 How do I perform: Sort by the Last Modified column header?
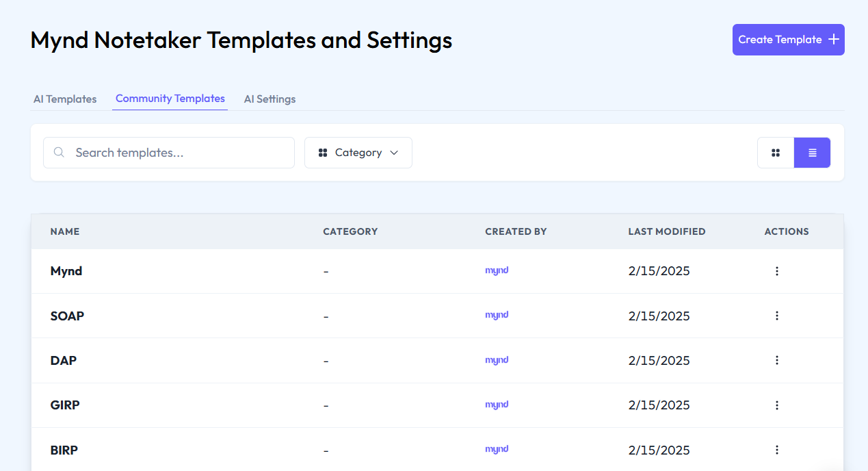click(666, 231)
